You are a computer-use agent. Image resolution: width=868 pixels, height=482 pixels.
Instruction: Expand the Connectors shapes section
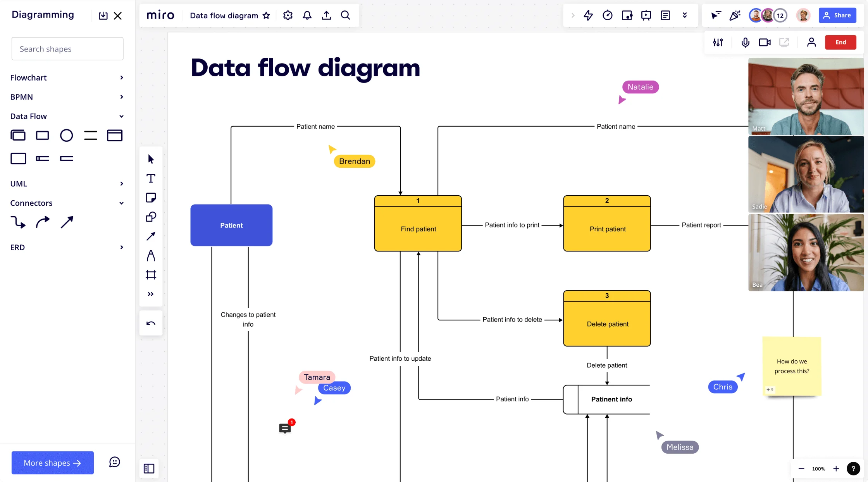coord(121,202)
